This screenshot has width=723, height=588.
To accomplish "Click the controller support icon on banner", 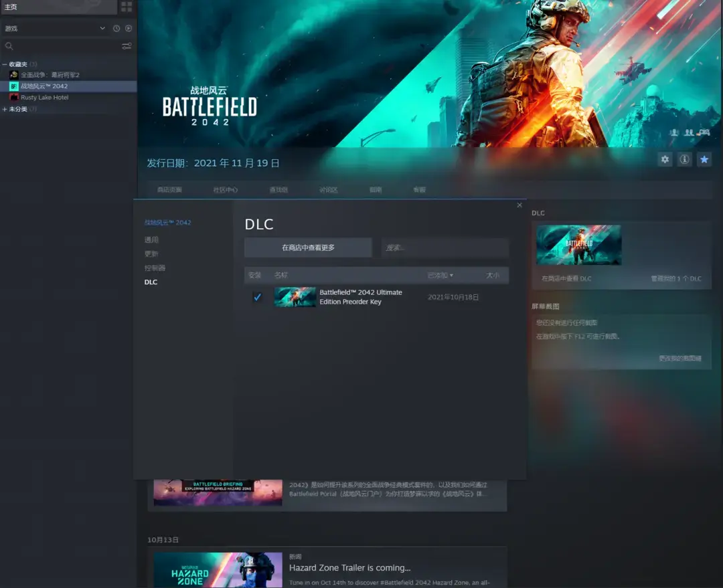I will coord(704,132).
